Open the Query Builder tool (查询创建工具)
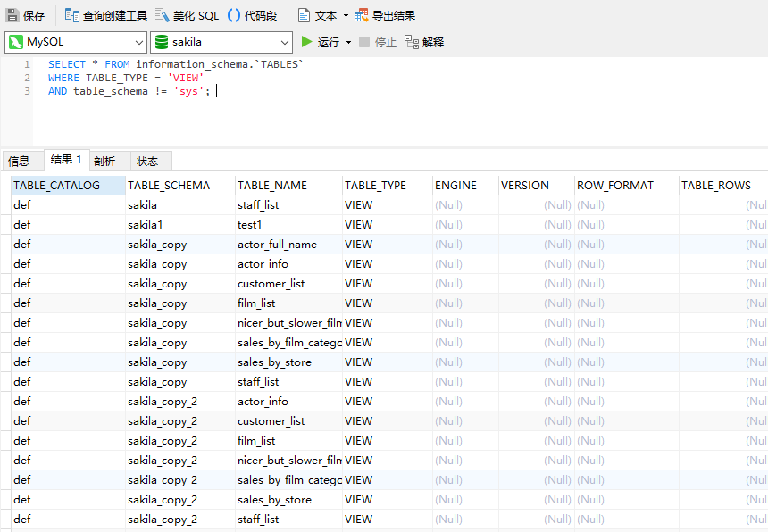This screenshot has width=768, height=532. [105, 16]
